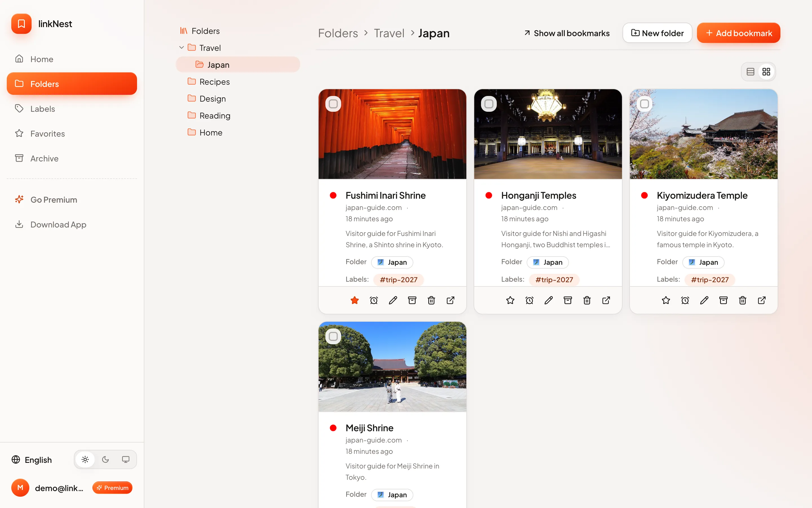Click Folders in the breadcrumb
Image resolution: width=812 pixels, height=508 pixels.
tap(338, 33)
